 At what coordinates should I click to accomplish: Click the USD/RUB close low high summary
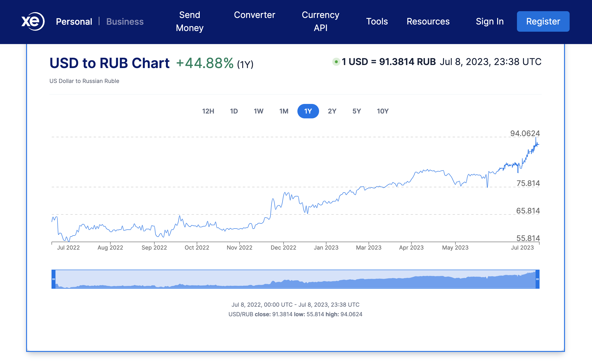(x=295, y=314)
